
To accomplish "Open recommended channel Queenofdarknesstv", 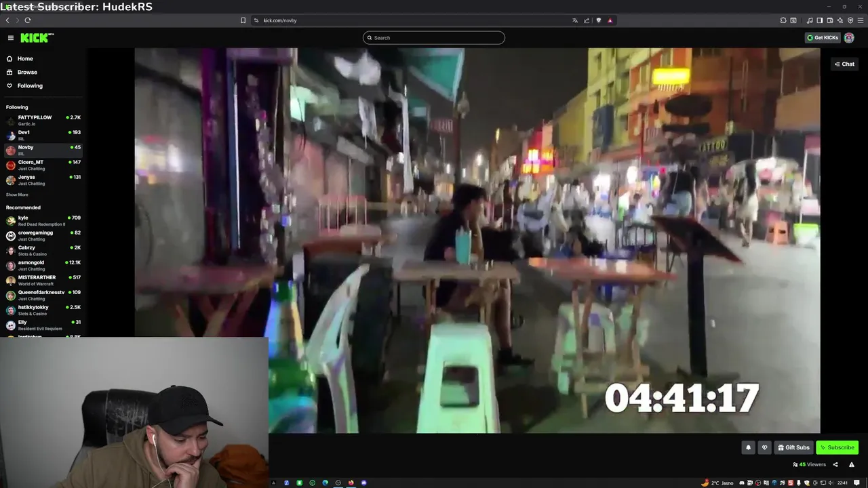I will [x=43, y=295].
